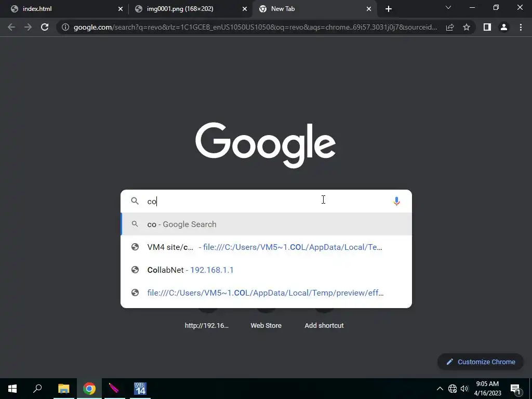
Task: Click Chrome icon in the taskbar
Action: [x=89, y=389]
